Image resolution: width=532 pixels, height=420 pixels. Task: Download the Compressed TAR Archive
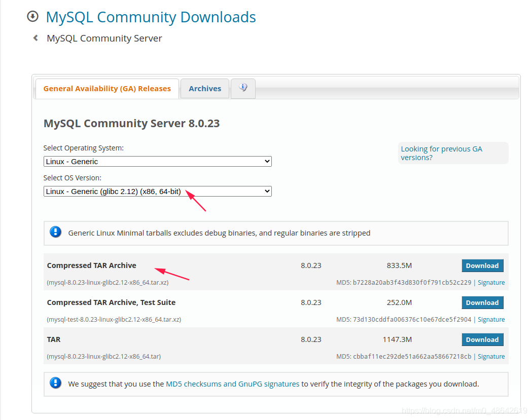tap(482, 265)
